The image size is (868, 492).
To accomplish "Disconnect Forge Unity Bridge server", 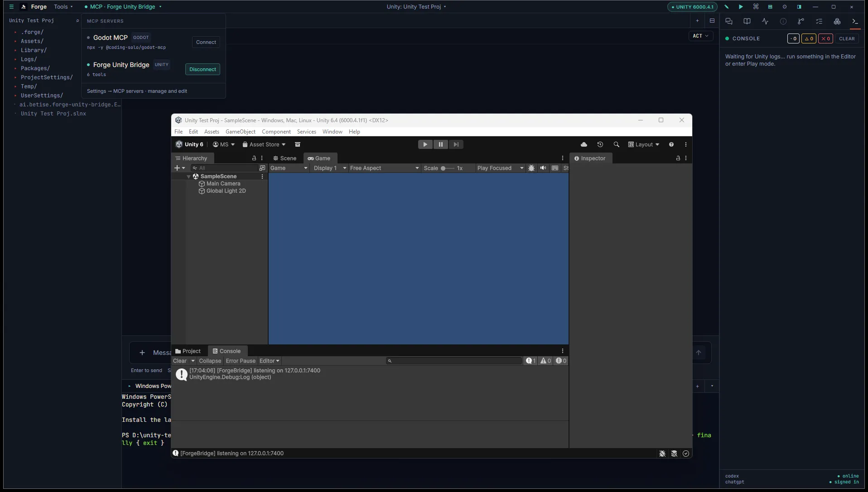I will coord(203,69).
